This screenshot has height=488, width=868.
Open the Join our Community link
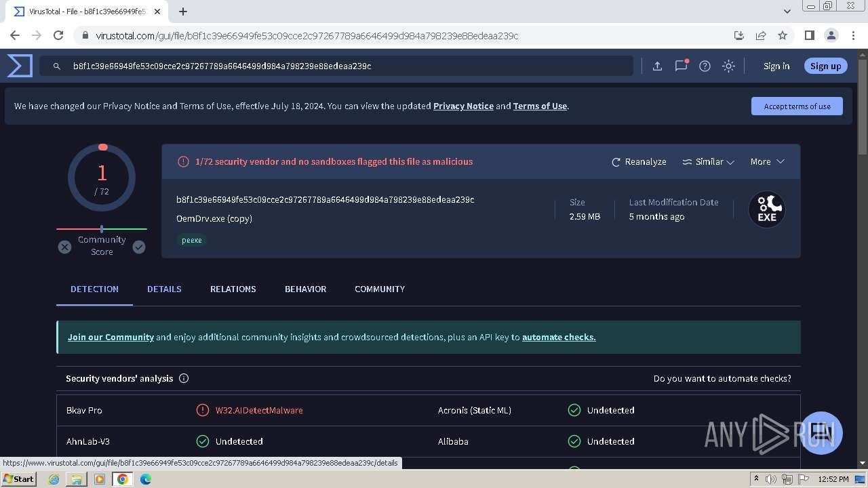tap(111, 337)
